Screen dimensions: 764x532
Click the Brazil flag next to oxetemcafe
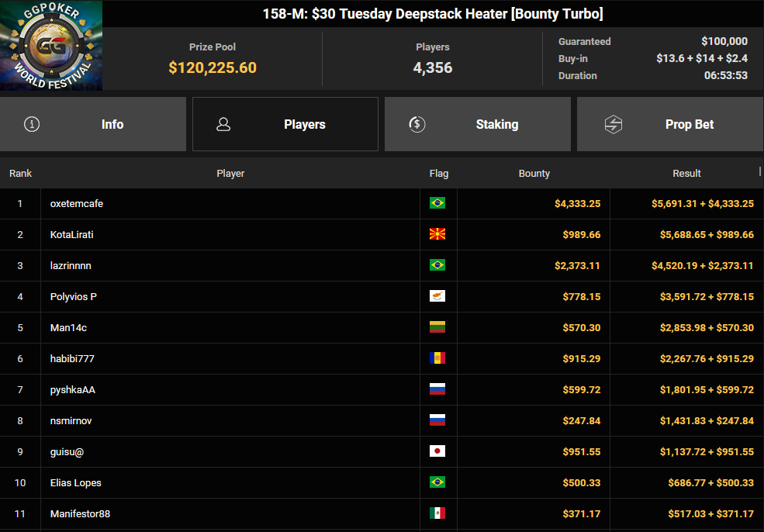click(x=437, y=203)
